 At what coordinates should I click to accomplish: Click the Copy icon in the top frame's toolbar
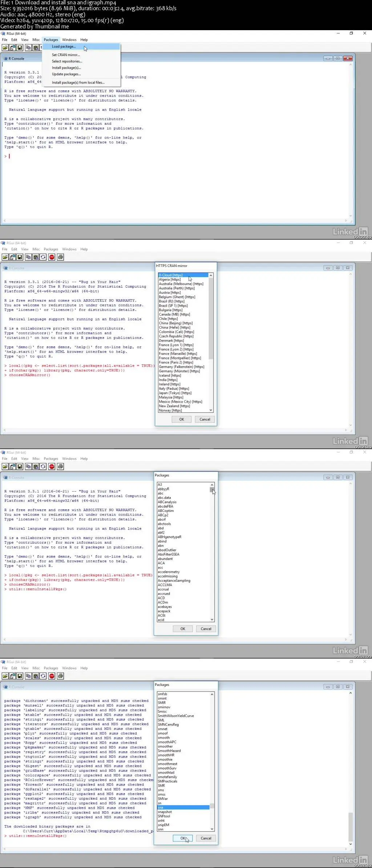pos(28,48)
